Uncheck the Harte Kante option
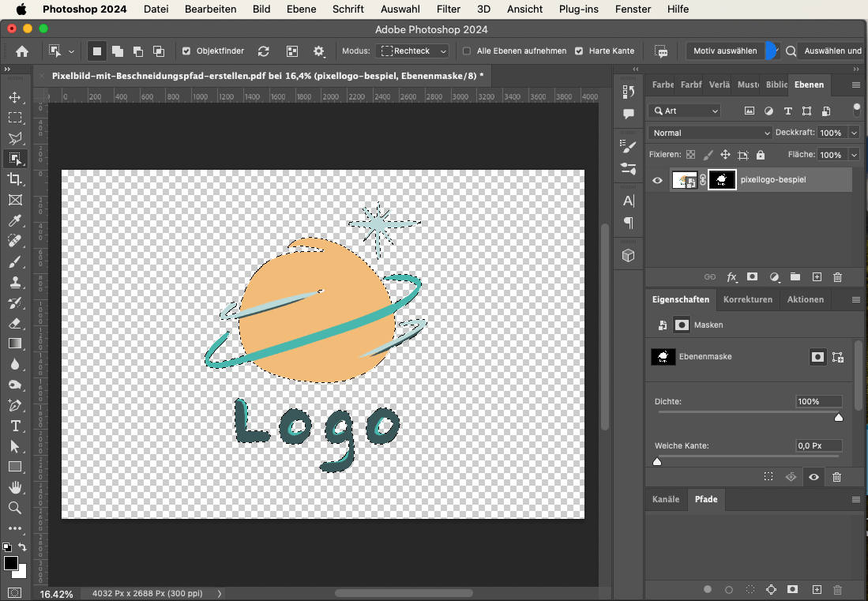Image resolution: width=868 pixels, height=601 pixels. point(579,51)
